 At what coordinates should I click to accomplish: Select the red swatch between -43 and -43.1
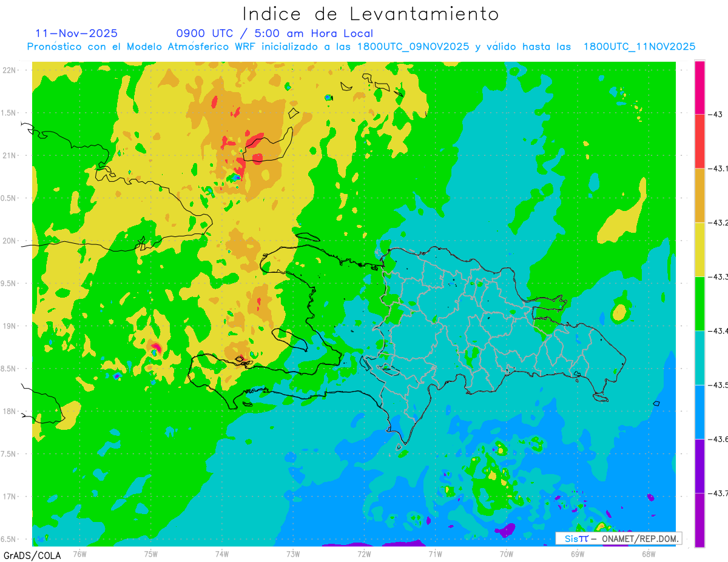[x=699, y=141]
